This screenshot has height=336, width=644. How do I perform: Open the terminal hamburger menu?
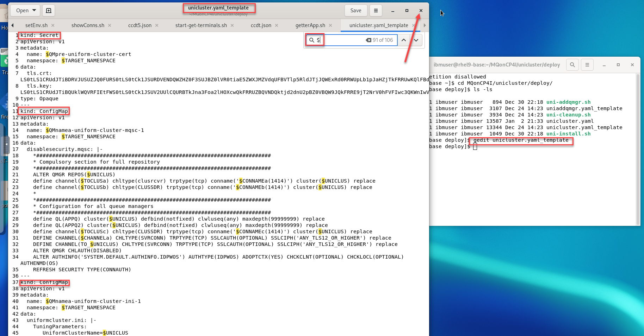(587, 65)
